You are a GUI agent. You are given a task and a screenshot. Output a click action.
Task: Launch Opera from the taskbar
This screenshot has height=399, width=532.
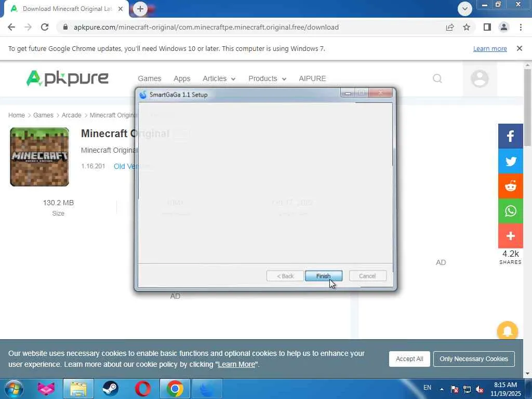[143, 389]
